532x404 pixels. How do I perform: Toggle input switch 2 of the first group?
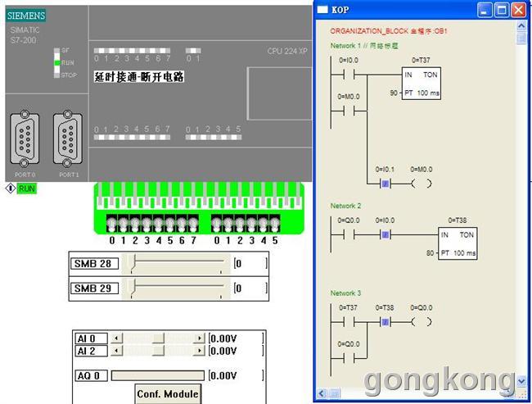[x=135, y=223]
